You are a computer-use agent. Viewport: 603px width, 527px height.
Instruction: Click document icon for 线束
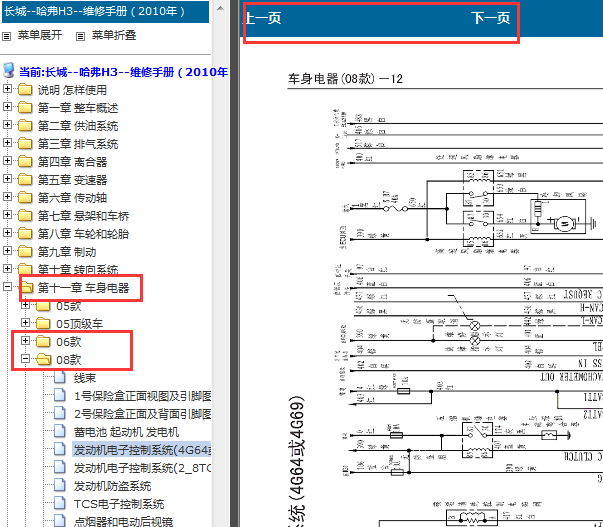[60, 378]
